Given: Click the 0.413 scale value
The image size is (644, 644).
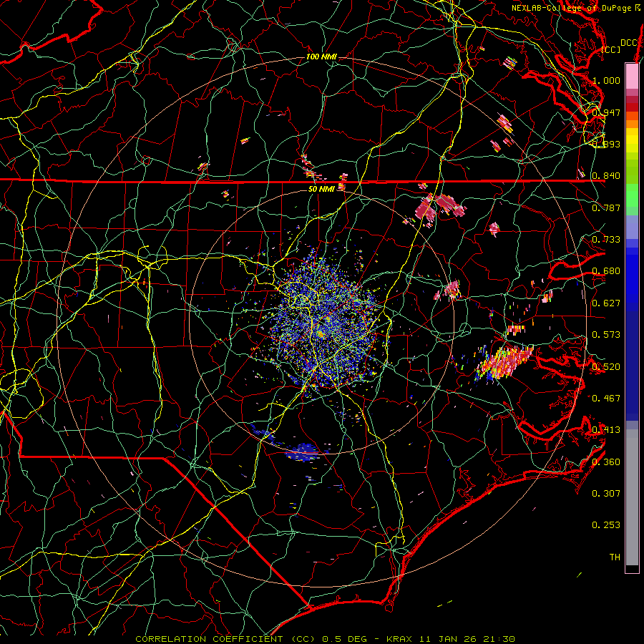Looking at the screenshot, I should pyautogui.click(x=606, y=430).
